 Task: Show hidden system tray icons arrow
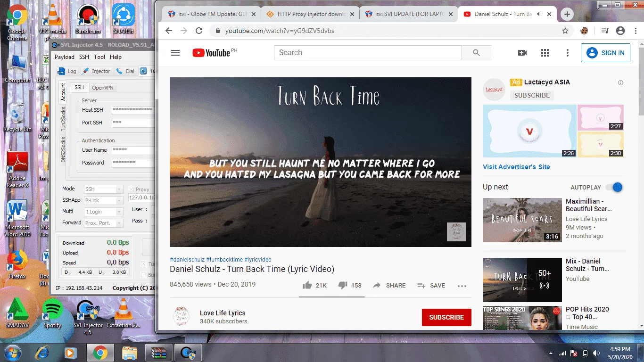point(551,353)
